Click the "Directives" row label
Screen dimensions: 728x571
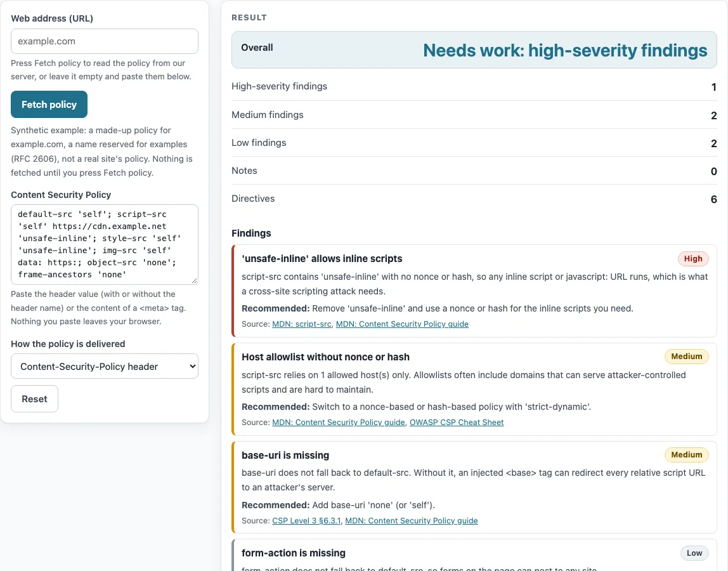[253, 199]
